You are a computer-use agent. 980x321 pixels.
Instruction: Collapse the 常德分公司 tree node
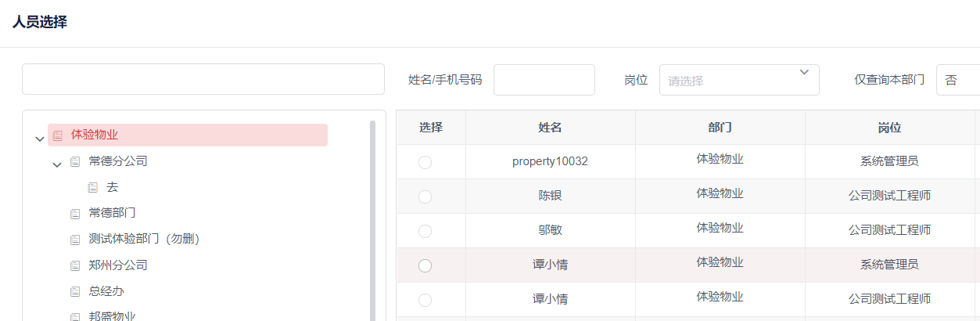coord(57,165)
